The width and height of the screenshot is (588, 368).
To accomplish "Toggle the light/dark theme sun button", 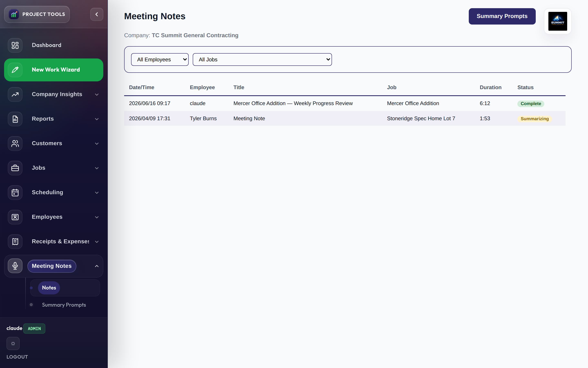I will pos(13,343).
